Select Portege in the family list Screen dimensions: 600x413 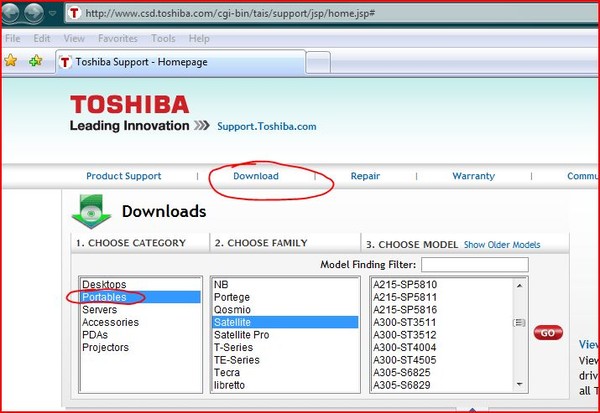coord(285,297)
